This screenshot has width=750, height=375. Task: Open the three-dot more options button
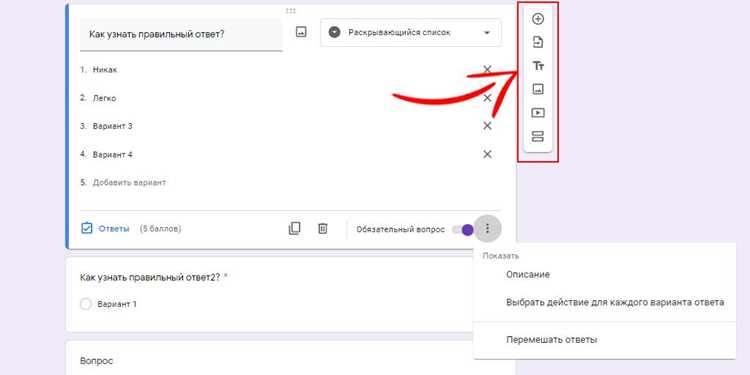(x=487, y=229)
